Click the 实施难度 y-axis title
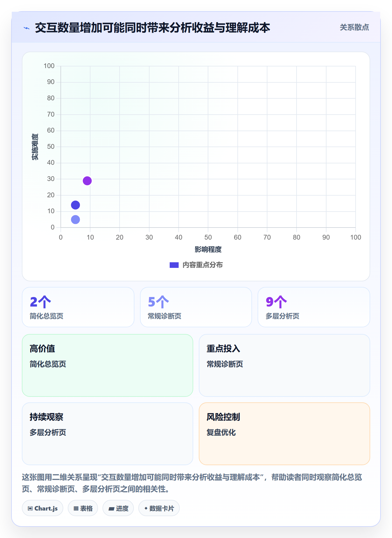The width and height of the screenshot is (392, 538). pos(35,147)
